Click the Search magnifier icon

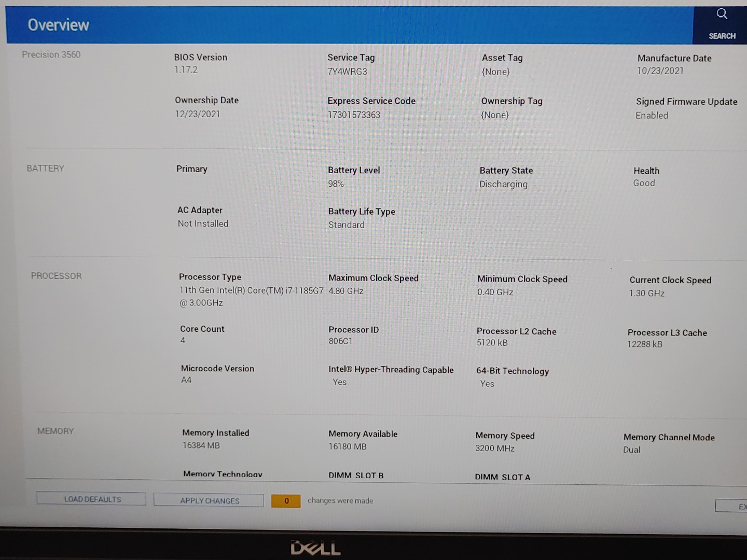[x=722, y=15]
